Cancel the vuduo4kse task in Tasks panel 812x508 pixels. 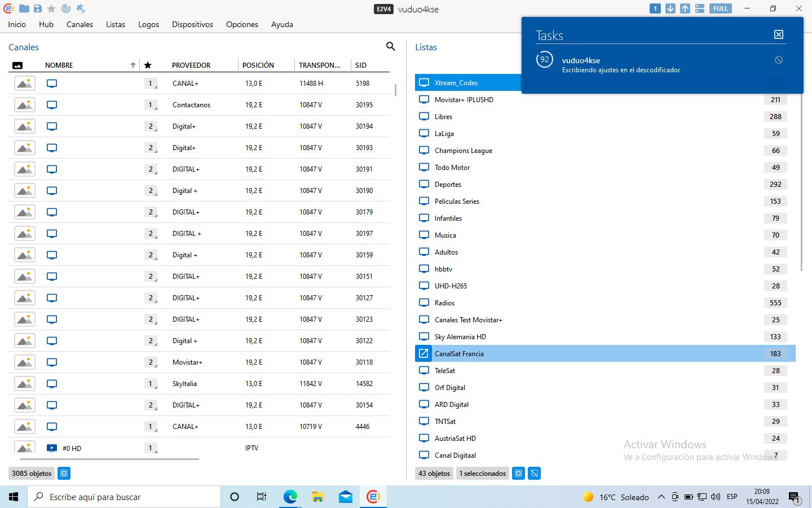click(778, 60)
